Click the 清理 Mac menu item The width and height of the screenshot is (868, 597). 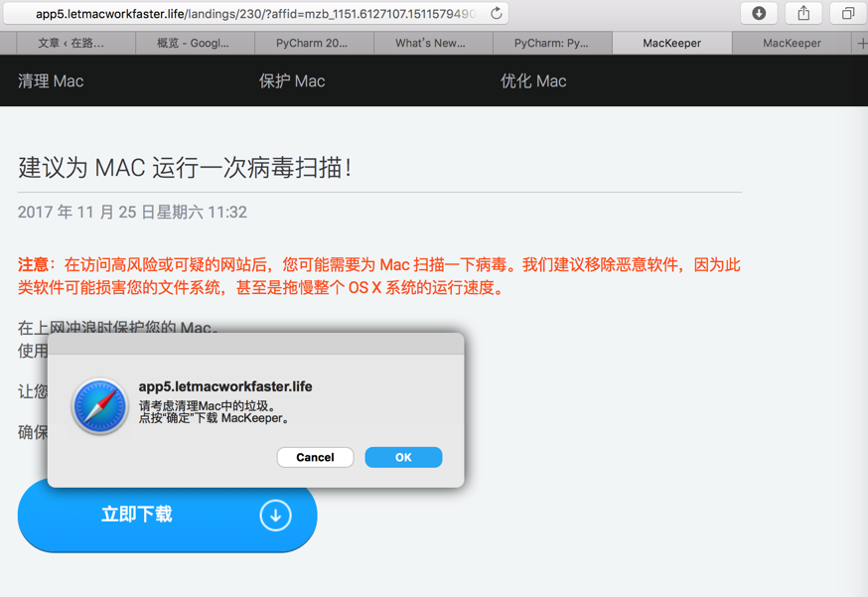(x=51, y=80)
